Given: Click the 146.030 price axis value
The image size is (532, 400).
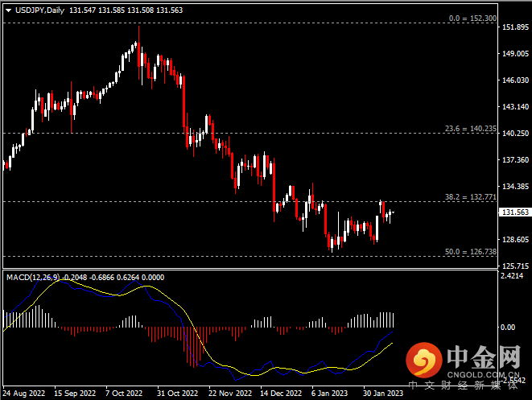Looking at the screenshot, I should (x=514, y=80).
